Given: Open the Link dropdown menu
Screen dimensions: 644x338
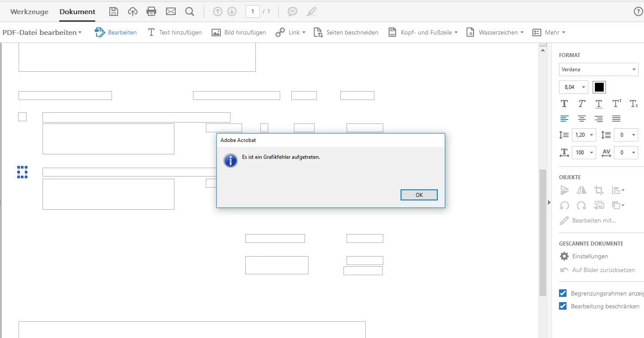Looking at the screenshot, I should click(x=290, y=32).
